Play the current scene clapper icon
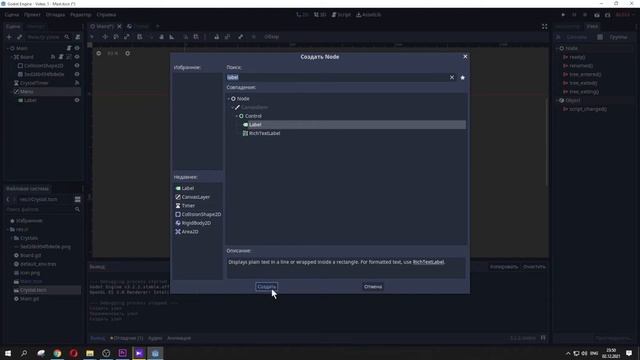640x360 pixels. pos(597,15)
